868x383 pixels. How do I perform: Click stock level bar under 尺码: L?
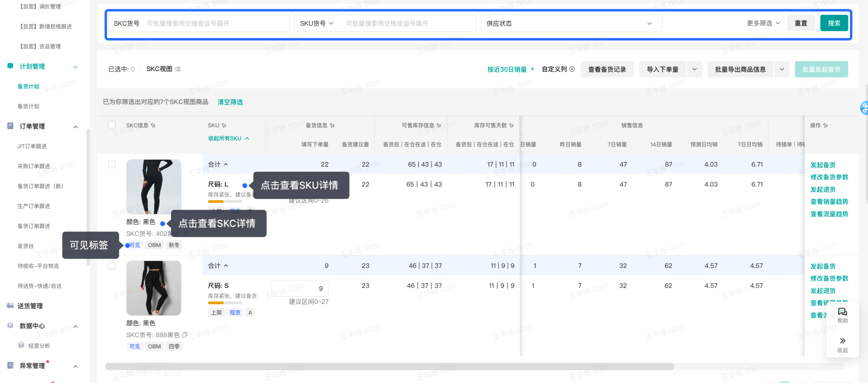click(x=225, y=201)
